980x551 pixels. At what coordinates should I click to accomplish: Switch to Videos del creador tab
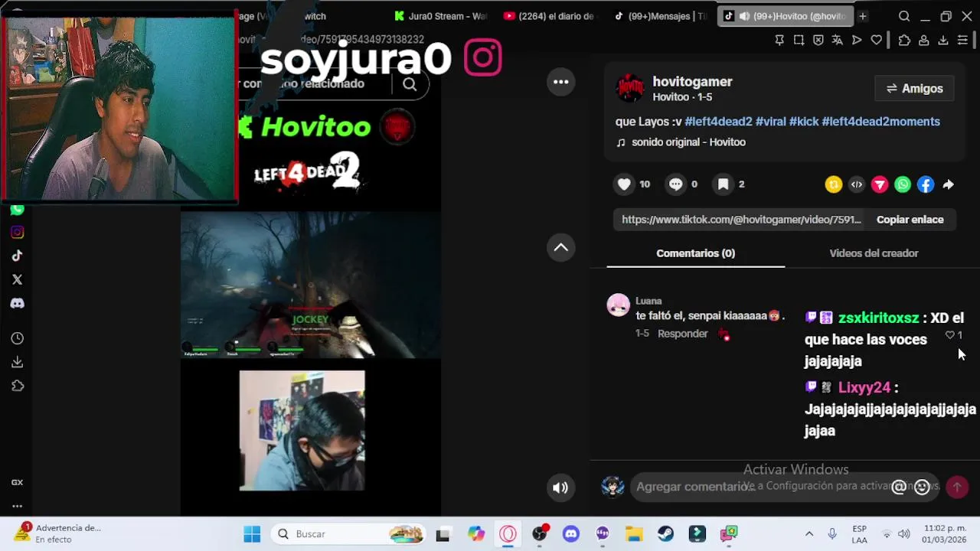coord(874,253)
